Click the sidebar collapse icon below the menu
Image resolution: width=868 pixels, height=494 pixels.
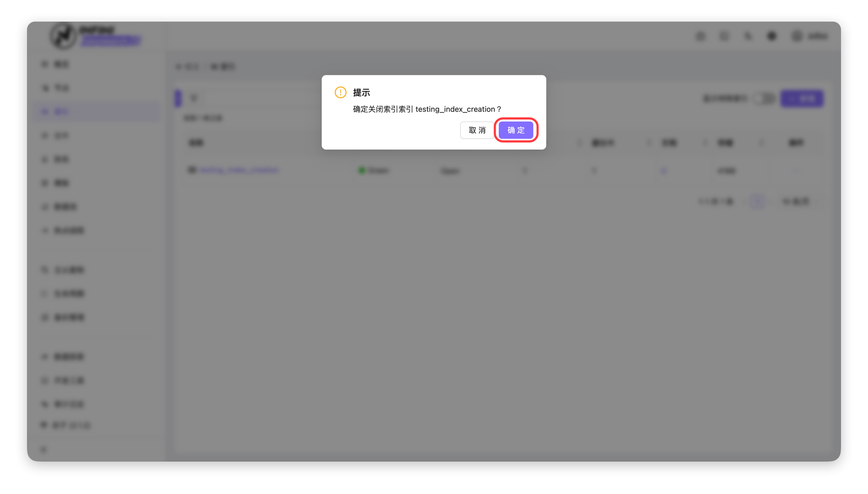tap(43, 449)
